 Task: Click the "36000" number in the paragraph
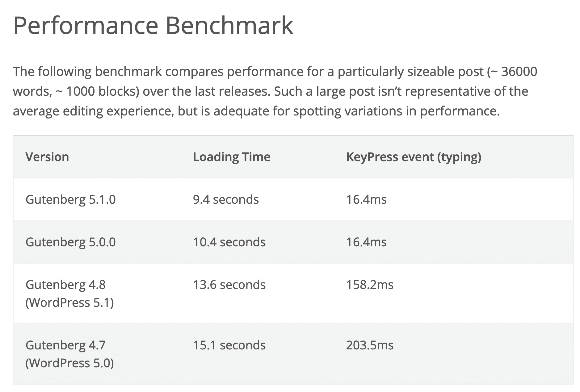519,72
